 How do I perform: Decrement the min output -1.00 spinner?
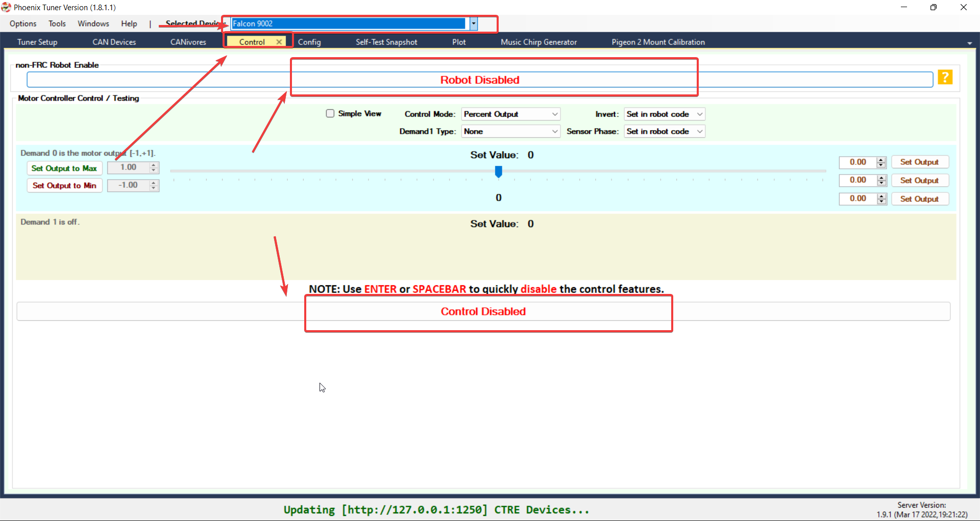coord(154,188)
